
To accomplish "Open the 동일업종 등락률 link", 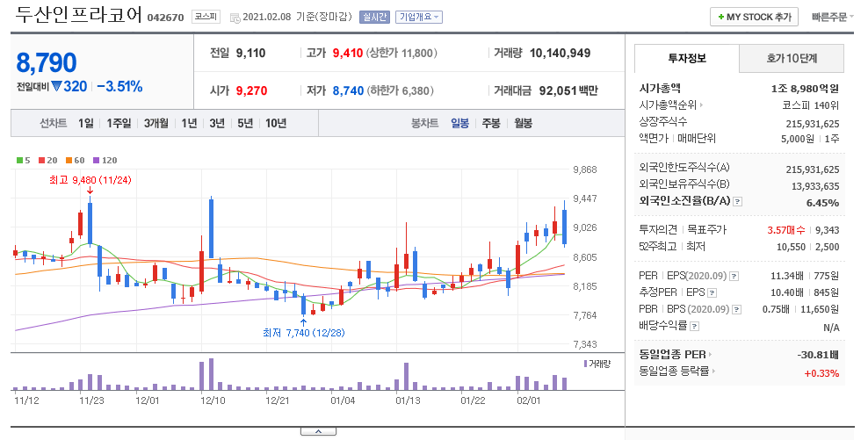I will (x=677, y=371).
